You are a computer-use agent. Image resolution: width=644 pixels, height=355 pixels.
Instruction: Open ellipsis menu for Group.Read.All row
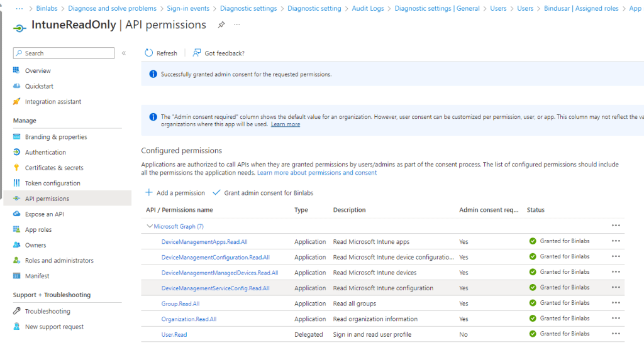616,303
